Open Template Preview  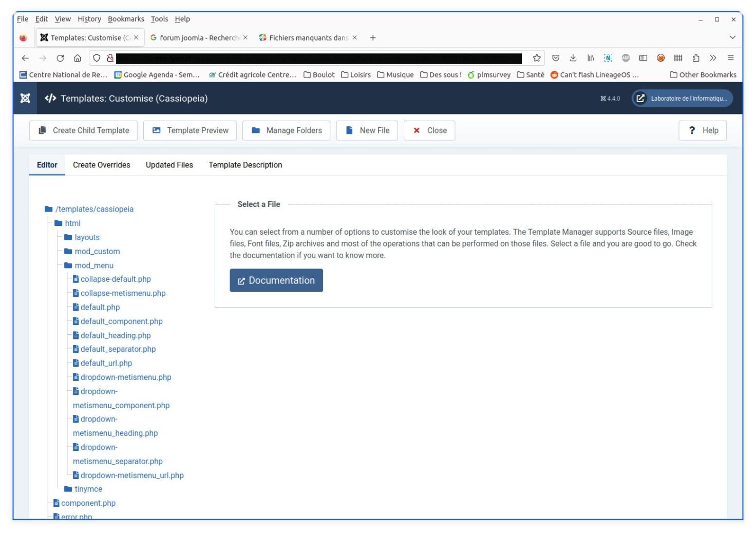[x=190, y=130]
